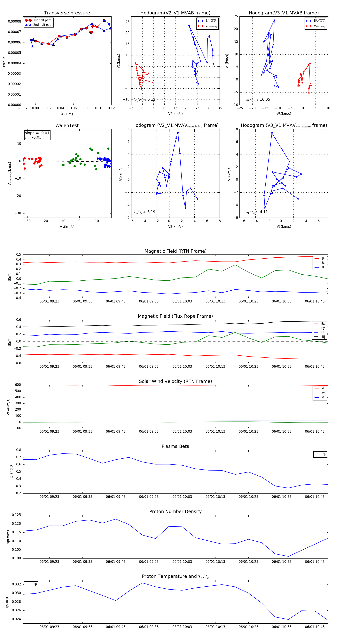Click the λ1/λ3 ≈ 4.11 annotation
Viewport: 351px width, 644px height.
[x=257, y=212]
